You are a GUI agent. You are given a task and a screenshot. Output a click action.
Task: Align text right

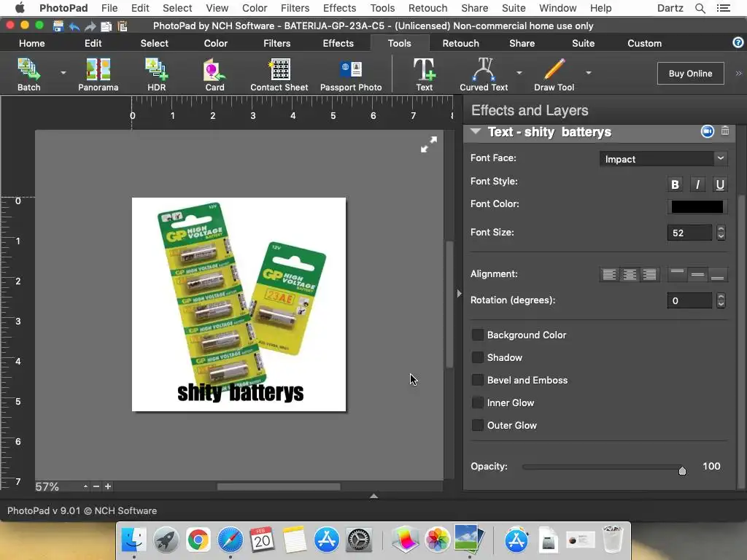(649, 275)
